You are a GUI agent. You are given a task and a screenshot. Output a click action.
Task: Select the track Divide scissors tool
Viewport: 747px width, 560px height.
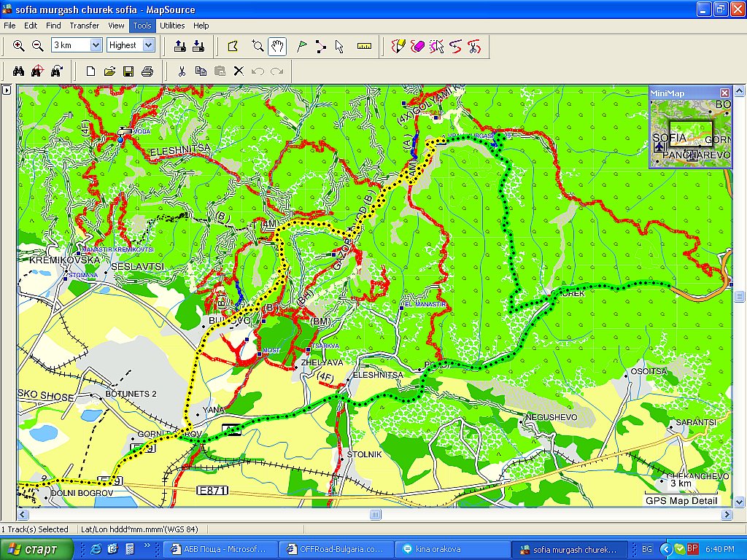point(473,46)
